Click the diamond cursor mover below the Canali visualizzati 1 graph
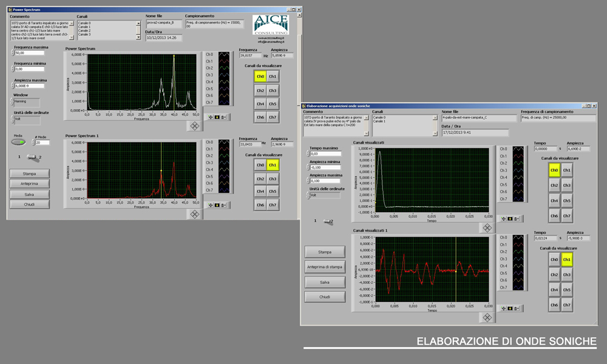Screen dimensions: 607x364 pyautogui.click(x=487, y=317)
